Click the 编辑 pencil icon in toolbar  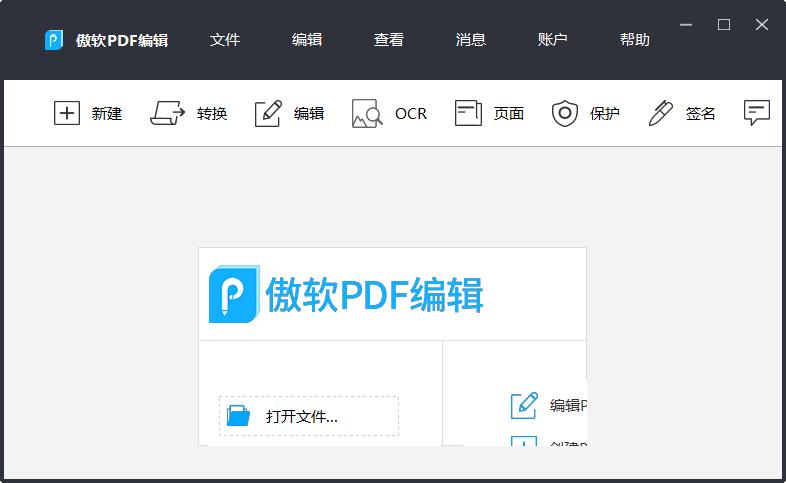tap(268, 113)
